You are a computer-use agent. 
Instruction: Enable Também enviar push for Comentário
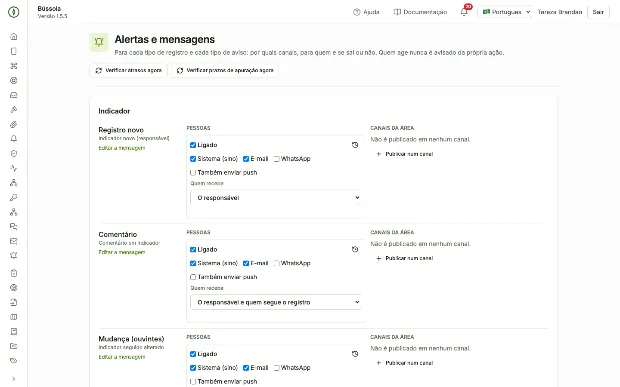point(193,277)
